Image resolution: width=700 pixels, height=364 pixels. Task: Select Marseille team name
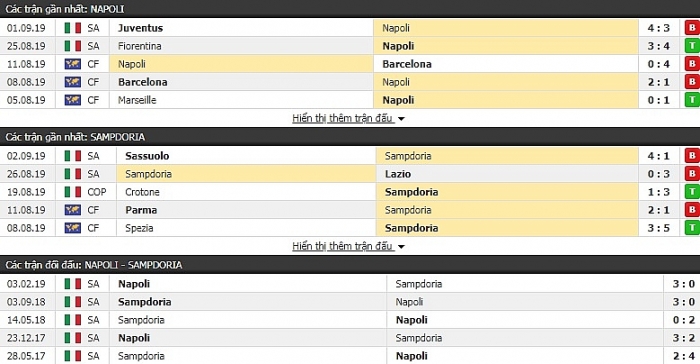click(x=137, y=100)
